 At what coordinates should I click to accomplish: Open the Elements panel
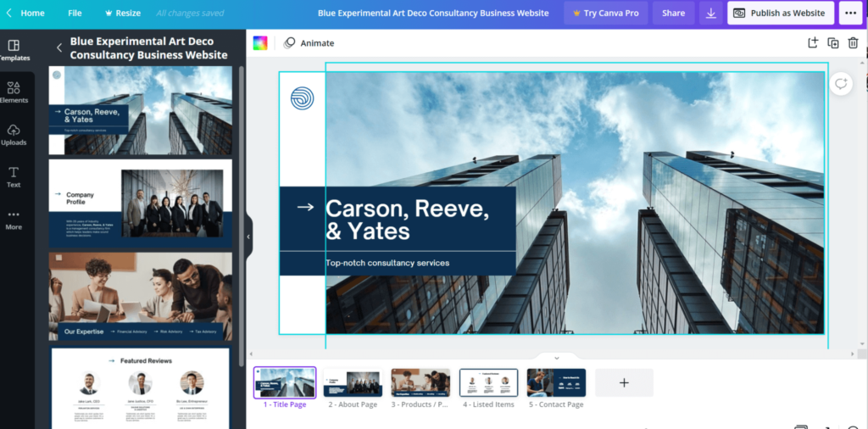pos(14,92)
